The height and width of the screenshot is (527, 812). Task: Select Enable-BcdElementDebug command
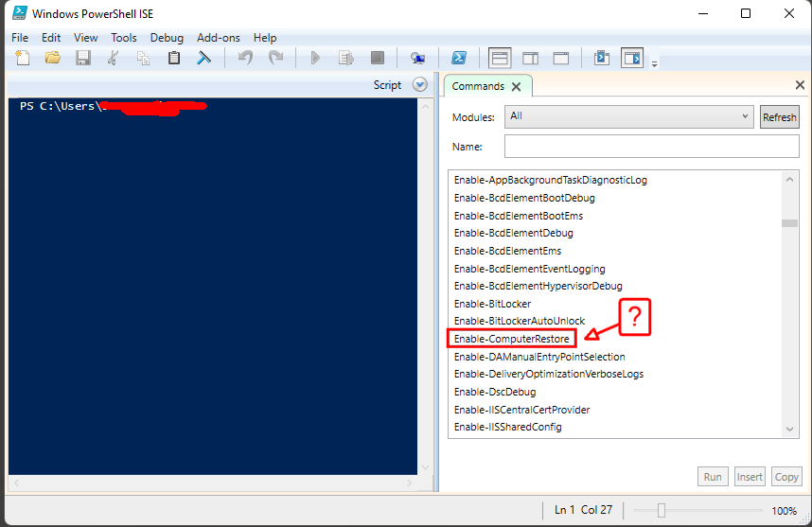[x=514, y=233]
